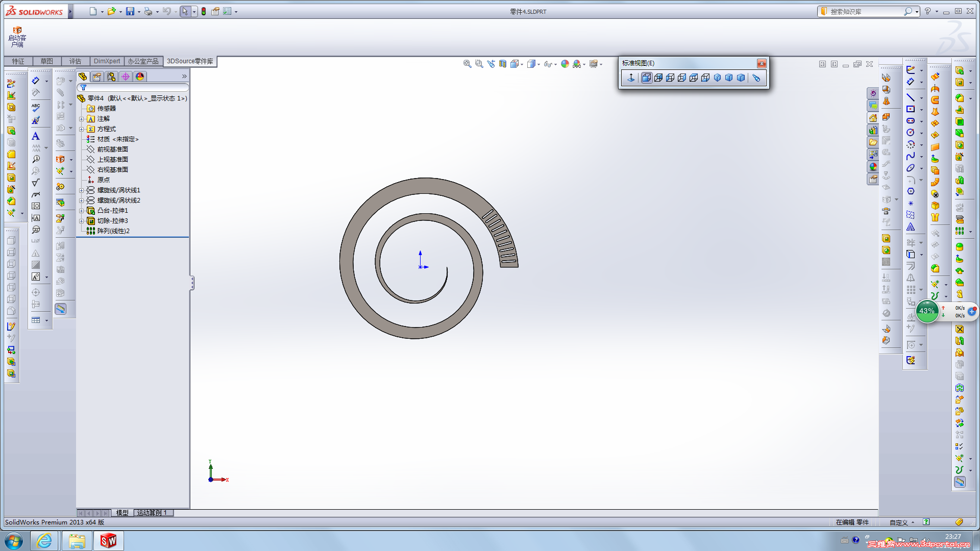Screen dimensions: 980x551
Task: Click the Zoom to Fit magnifier icon
Action: pyautogui.click(x=467, y=64)
